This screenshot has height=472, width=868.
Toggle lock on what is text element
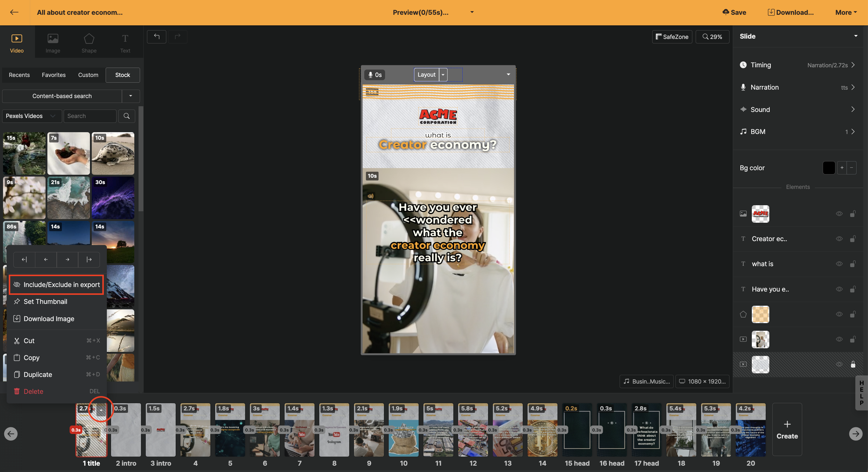853,264
